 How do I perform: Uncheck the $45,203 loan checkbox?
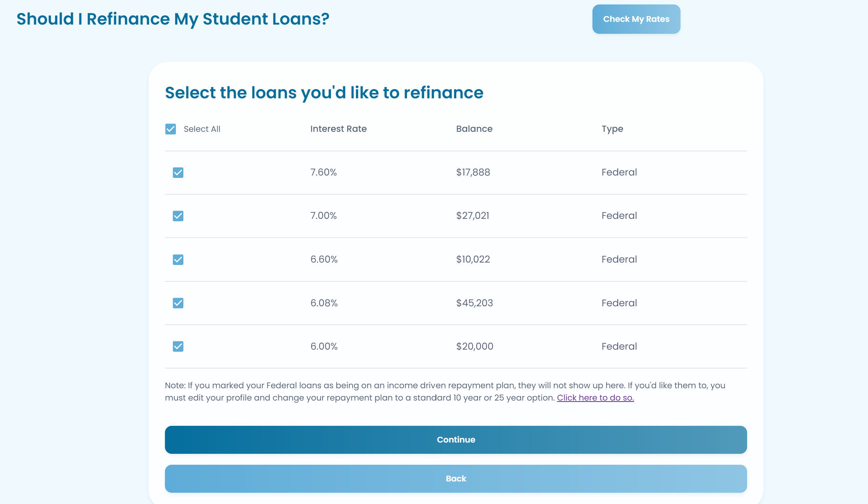click(178, 303)
